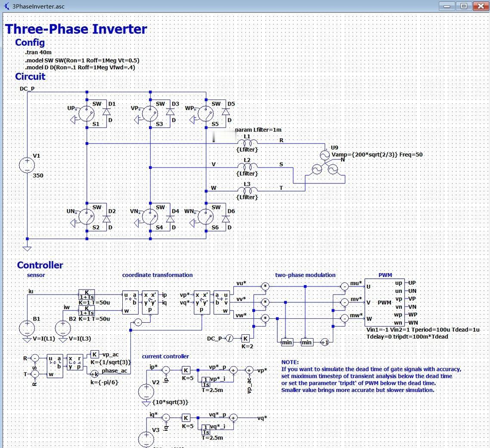Screen dimensions: 490x448
Task: Click the k={-pi/6} value
Action: pyautogui.click(x=104, y=382)
